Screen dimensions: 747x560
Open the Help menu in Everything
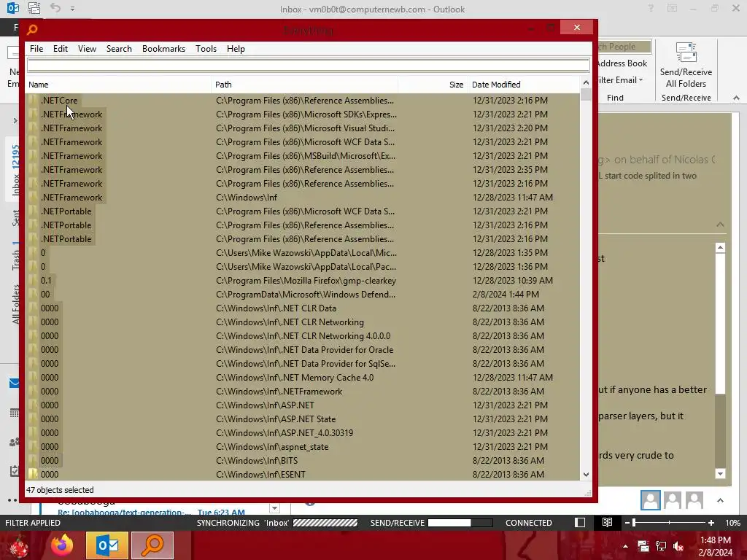coord(236,49)
